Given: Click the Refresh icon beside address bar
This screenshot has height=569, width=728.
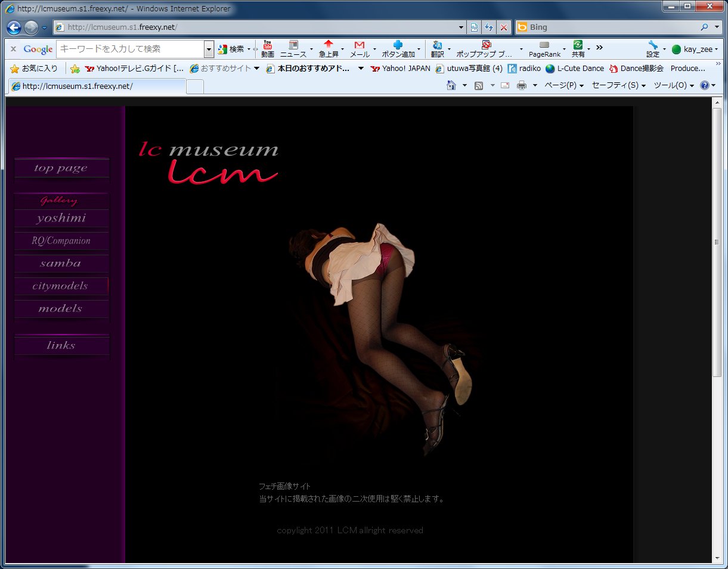Looking at the screenshot, I should [489, 27].
